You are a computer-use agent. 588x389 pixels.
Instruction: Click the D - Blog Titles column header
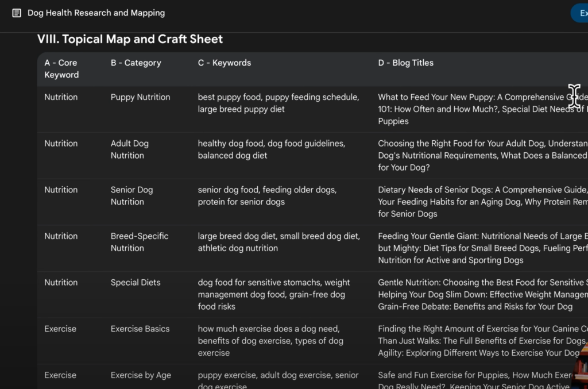coord(405,63)
